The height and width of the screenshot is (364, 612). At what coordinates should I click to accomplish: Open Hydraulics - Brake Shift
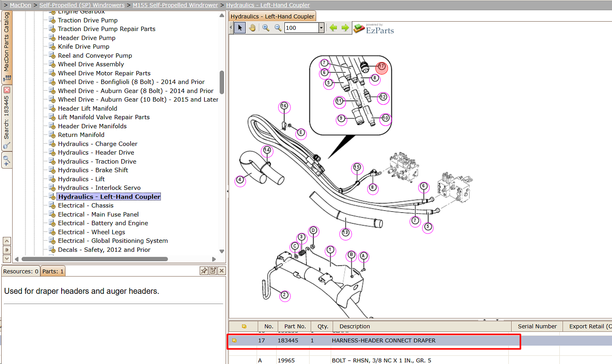[x=93, y=170]
